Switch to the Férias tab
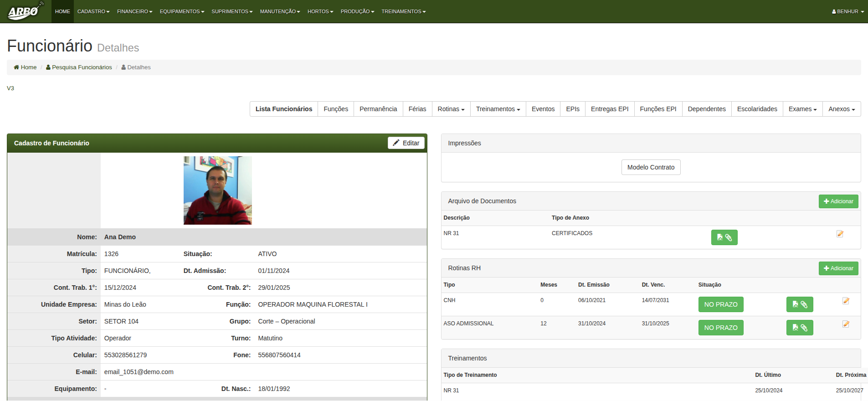 click(x=417, y=109)
